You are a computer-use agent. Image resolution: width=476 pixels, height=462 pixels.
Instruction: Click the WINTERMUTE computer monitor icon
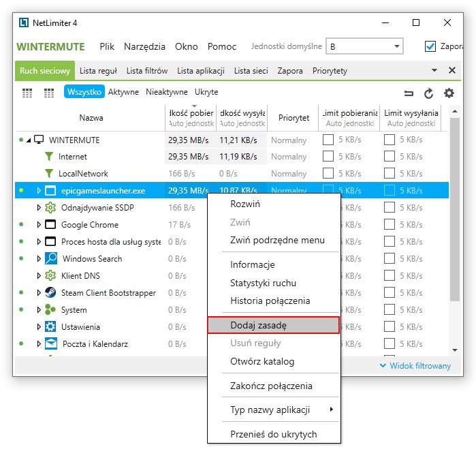pos(39,140)
